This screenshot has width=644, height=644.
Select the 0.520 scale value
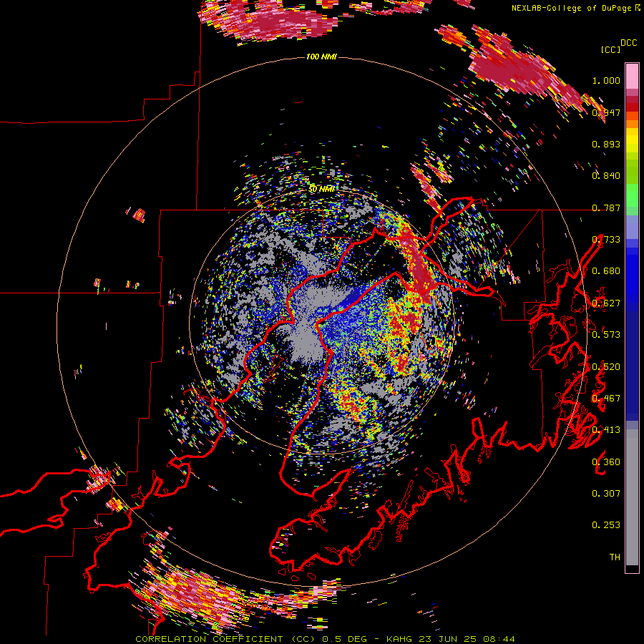(606, 367)
